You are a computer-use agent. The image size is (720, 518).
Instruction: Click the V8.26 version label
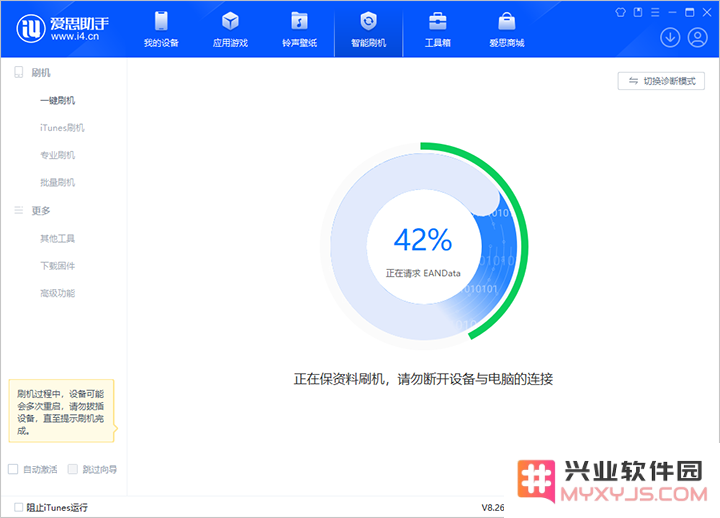pyautogui.click(x=493, y=507)
